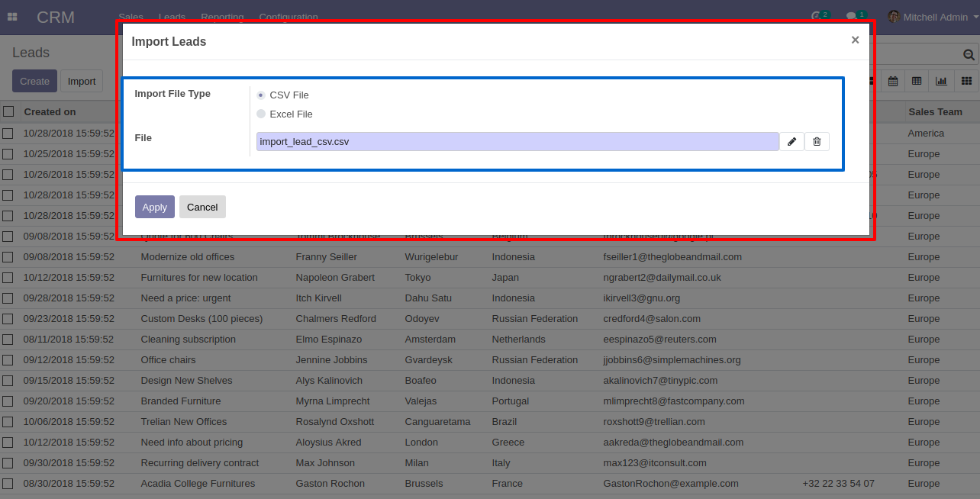Open lead Recurring delivery contract
Image resolution: width=980 pixels, height=499 pixels.
[x=200, y=463]
